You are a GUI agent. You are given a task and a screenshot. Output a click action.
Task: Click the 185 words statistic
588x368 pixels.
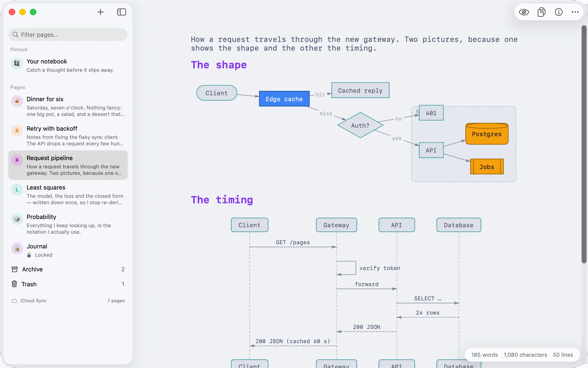point(484,355)
